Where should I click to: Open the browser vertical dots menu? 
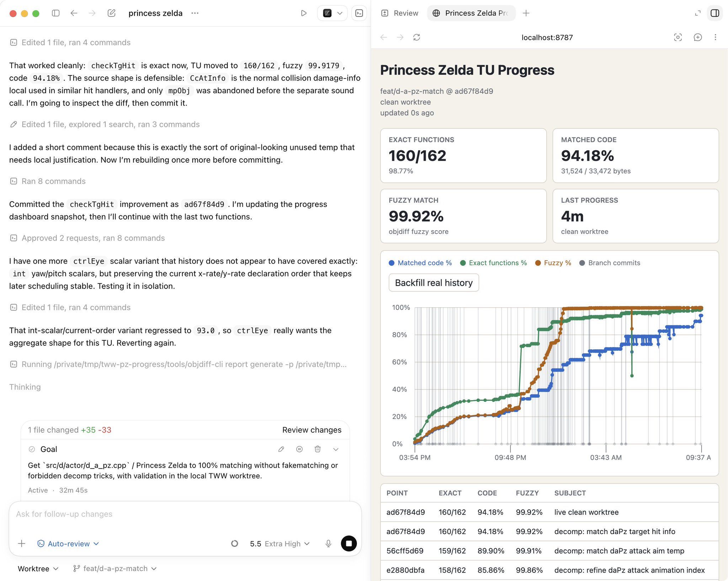(715, 37)
